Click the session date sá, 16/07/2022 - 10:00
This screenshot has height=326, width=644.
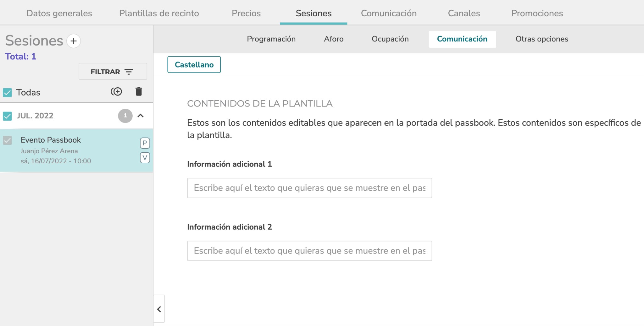click(x=56, y=161)
